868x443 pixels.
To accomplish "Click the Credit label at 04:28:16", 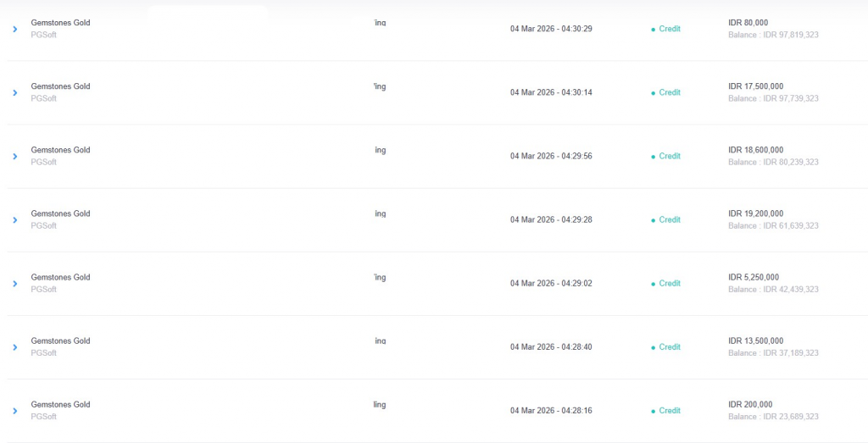I will tap(670, 410).
